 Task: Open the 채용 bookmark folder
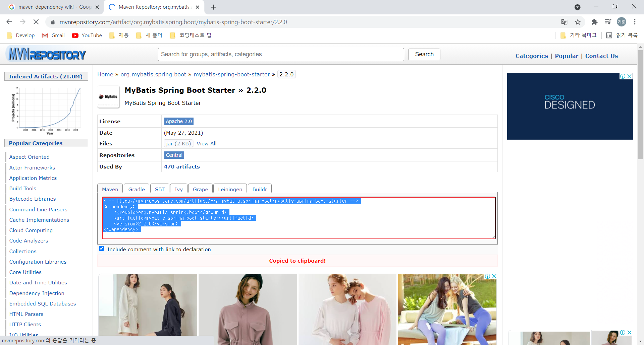pyautogui.click(x=119, y=35)
